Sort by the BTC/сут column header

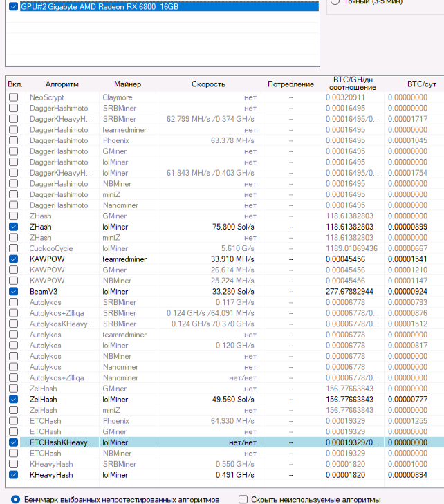point(421,84)
